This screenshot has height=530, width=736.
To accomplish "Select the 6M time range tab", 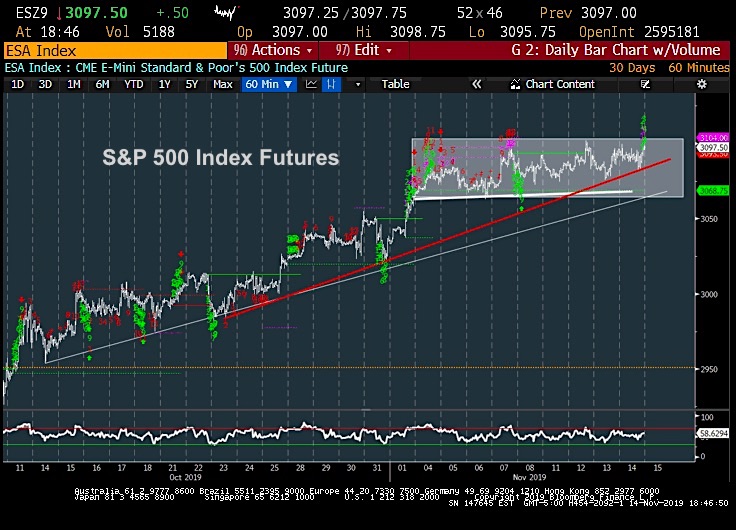I will tap(102, 84).
